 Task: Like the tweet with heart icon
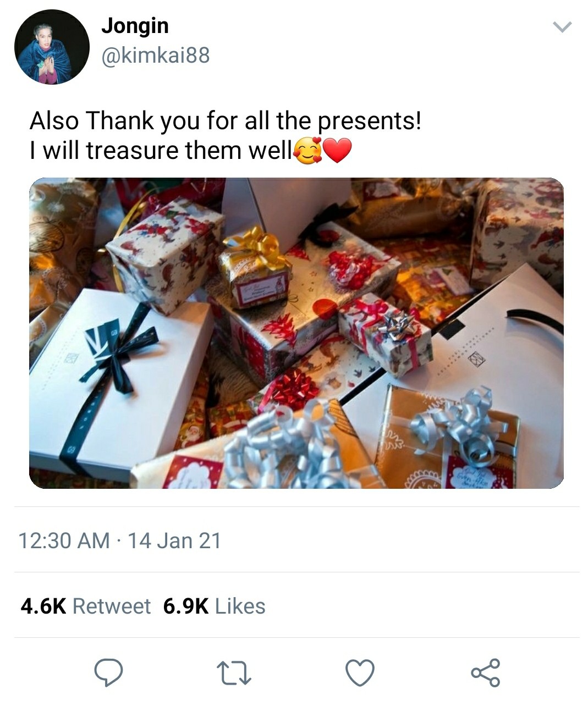pos(360,672)
